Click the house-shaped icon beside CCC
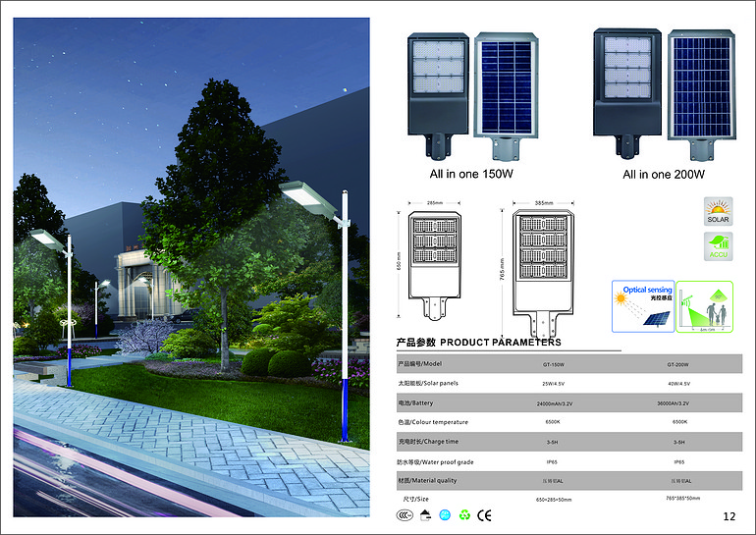Viewport: 756px width, 535px height. (423, 513)
